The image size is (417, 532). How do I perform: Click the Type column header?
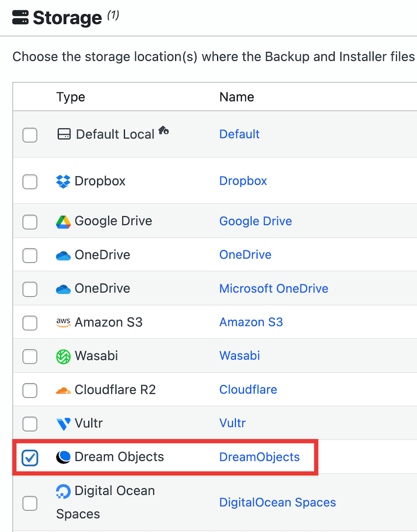click(70, 97)
